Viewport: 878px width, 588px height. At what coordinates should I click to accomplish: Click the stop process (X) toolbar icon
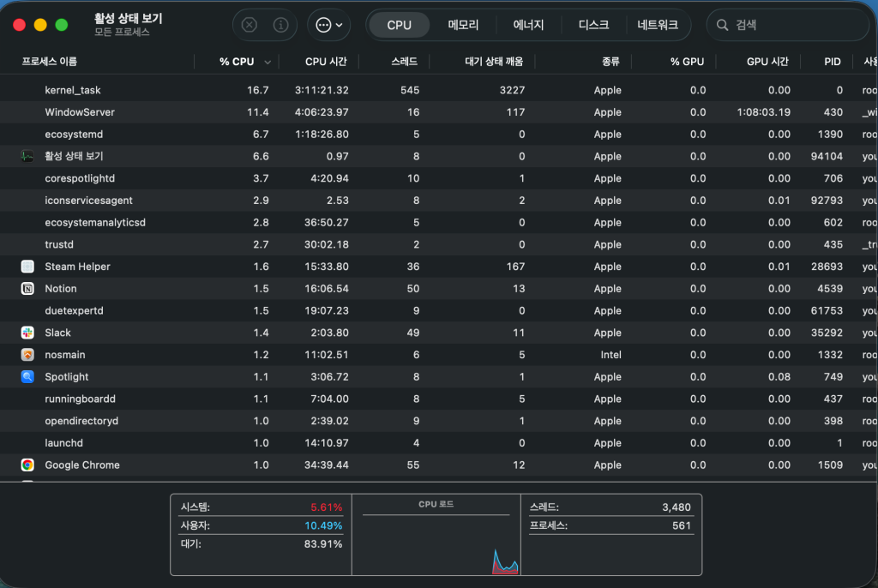click(x=250, y=25)
